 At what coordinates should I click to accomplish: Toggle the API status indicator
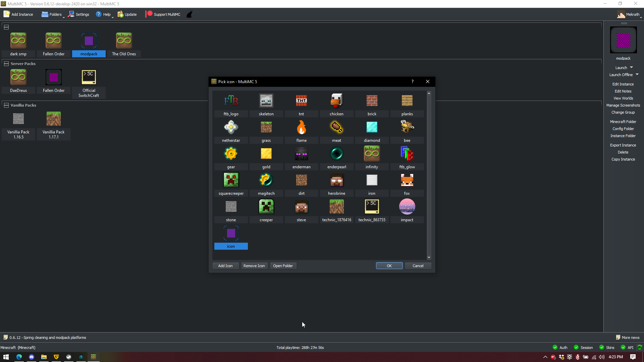click(627, 347)
